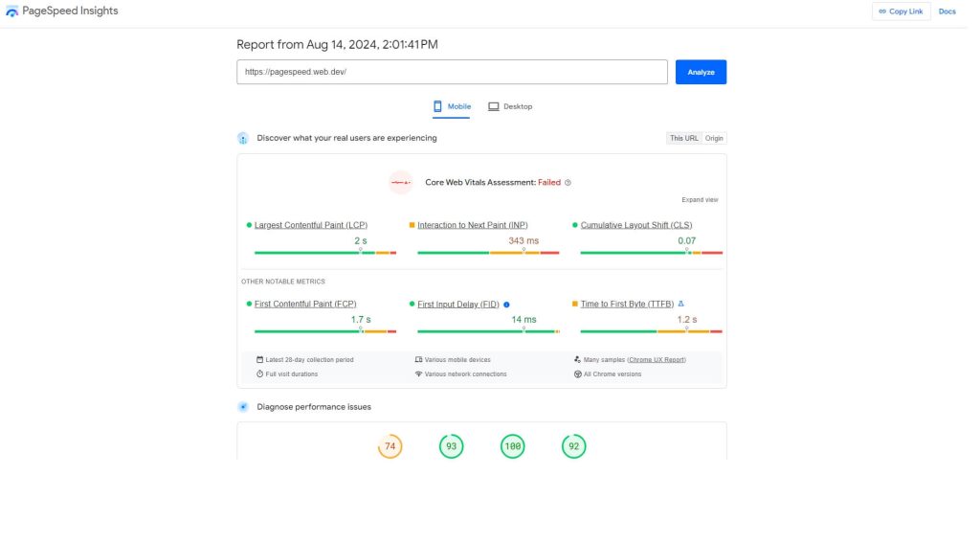
Task: Click the link icon in Copy Link
Action: pos(882,11)
